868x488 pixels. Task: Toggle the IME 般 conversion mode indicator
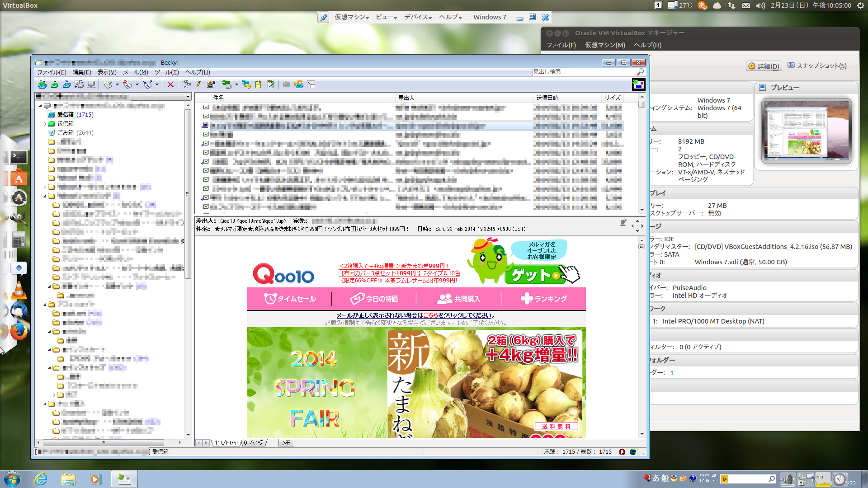665,478
